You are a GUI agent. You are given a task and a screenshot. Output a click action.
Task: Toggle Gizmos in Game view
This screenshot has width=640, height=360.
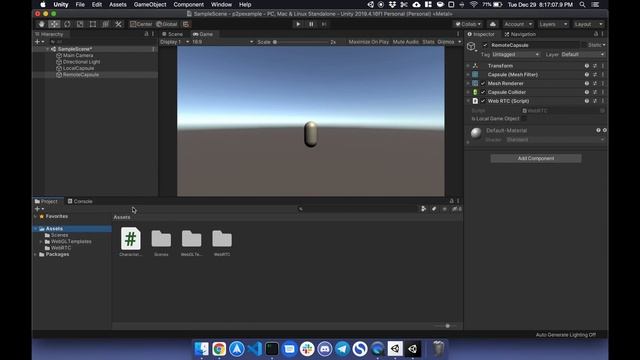click(x=446, y=42)
